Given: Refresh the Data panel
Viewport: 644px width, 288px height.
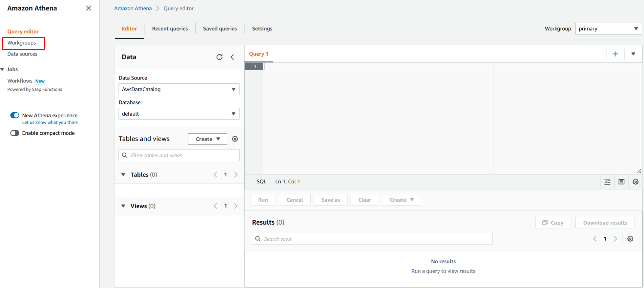Looking at the screenshot, I should click(x=219, y=57).
